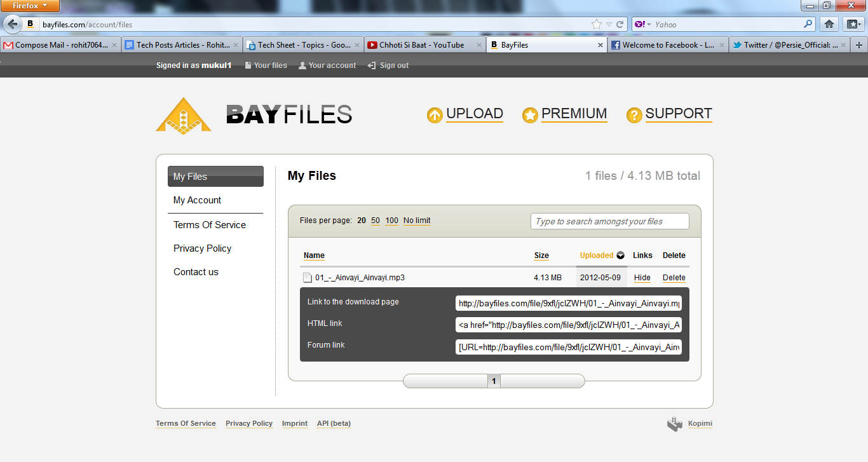868x462 pixels.
Task: Reload the page with the refresh button
Action: click(x=620, y=25)
